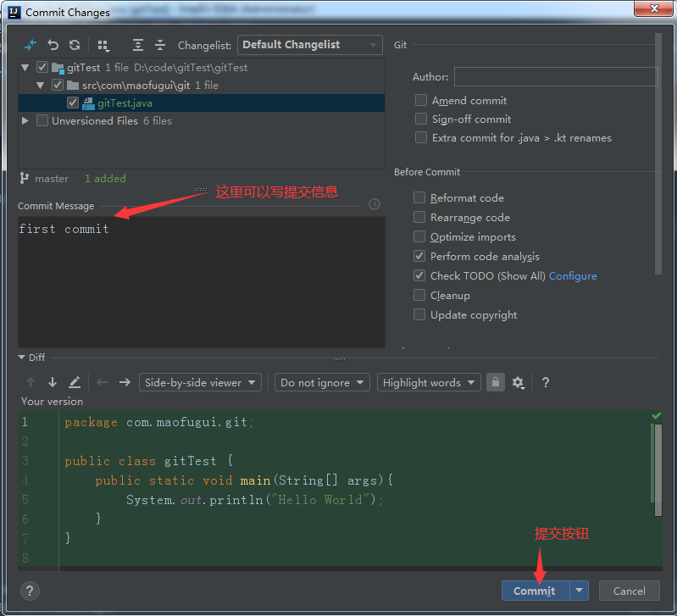Screen dimensions: 677x616
Task: Open the Commit button dropdown arrow
Action: click(580, 591)
